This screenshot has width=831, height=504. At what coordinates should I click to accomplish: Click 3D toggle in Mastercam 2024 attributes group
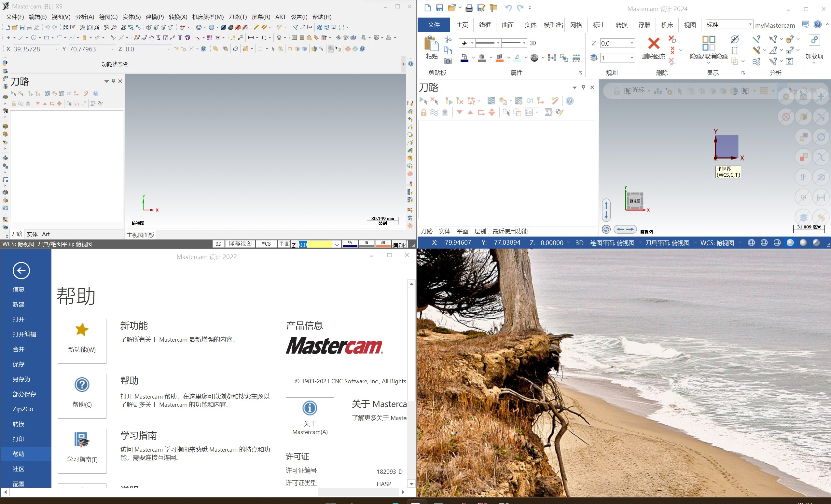[533, 43]
